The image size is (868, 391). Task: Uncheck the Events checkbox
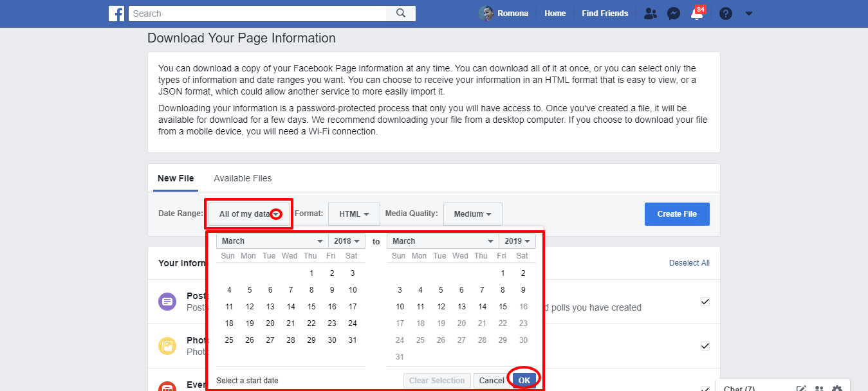(705, 388)
